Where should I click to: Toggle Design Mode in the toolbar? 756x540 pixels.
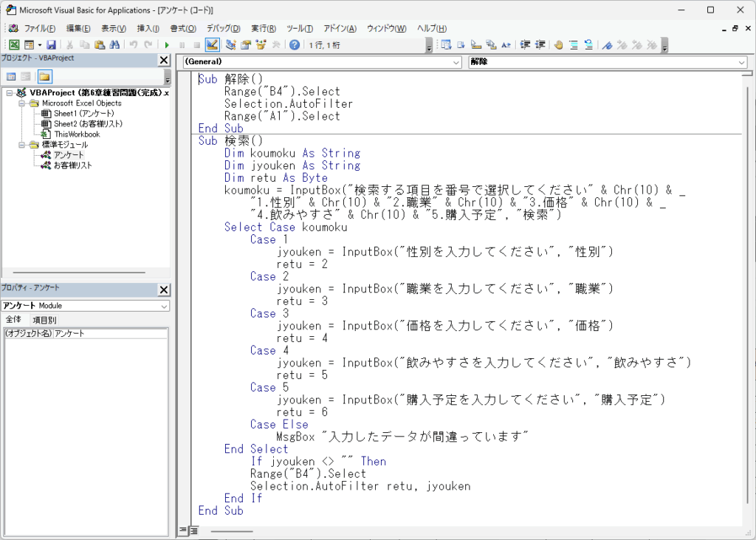click(212, 45)
